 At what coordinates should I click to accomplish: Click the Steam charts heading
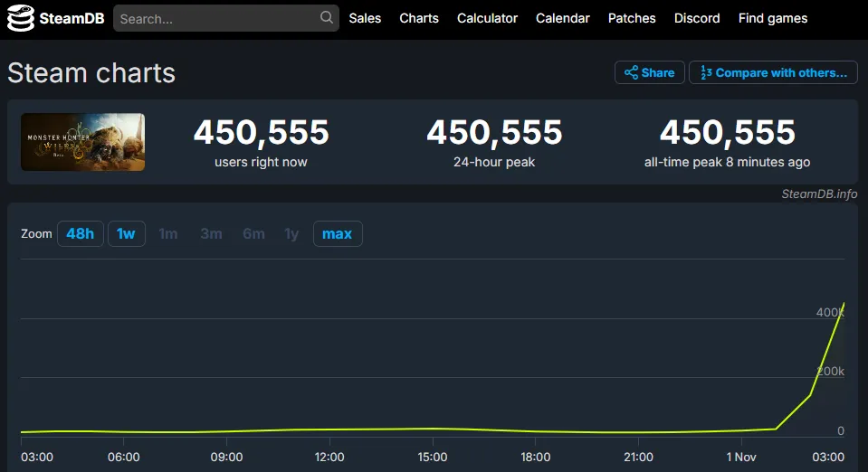pyautogui.click(x=91, y=73)
